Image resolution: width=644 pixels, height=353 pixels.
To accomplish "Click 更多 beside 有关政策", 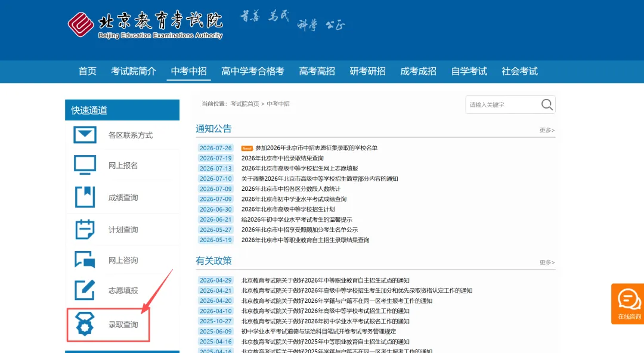I will (547, 262).
